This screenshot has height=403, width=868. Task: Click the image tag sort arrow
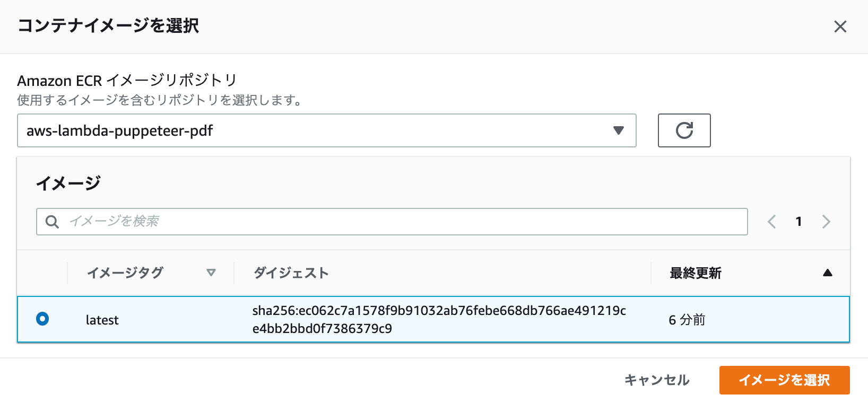(x=211, y=273)
